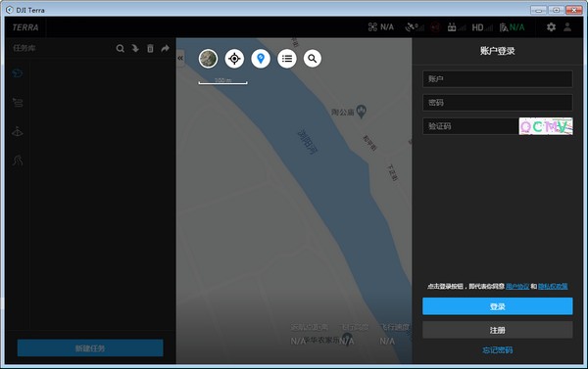Open the settings gear icon
This screenshot has height=369, width=588.
551,27
